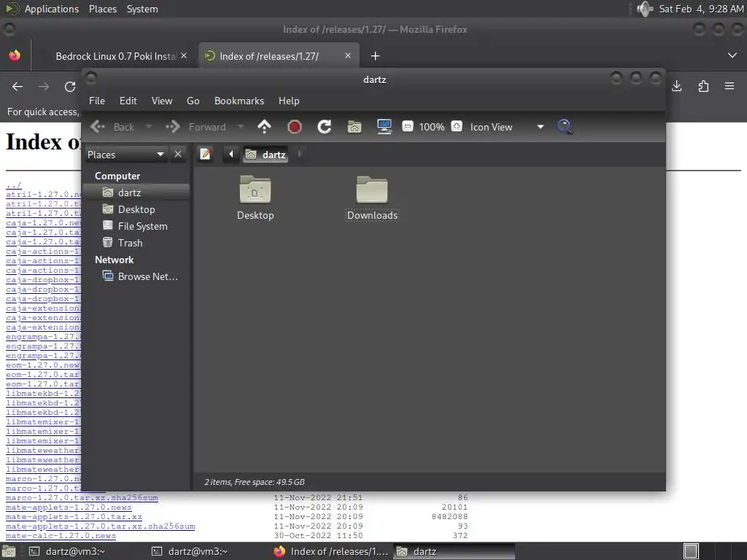
Task: Select Trash in the sidebar
Action: pos(136,243)
